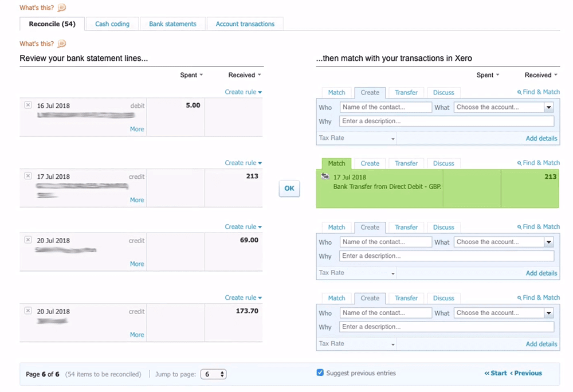The height and width of the screenshot is (392, 573).
Task: Open Spent sort dropdown in bank statement column
Action: pyautogui.click(x=191, y=75)
